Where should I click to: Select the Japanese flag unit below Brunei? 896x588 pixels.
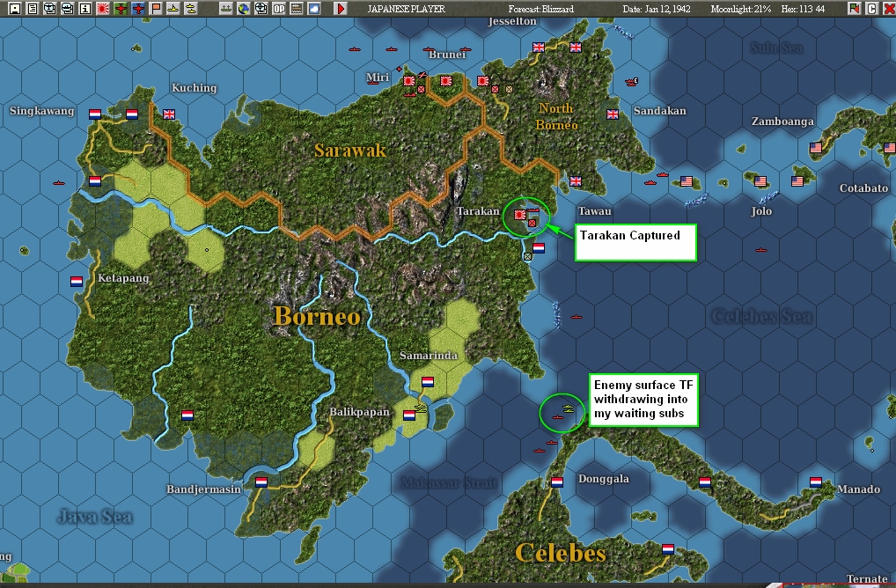tap(446, 81)
